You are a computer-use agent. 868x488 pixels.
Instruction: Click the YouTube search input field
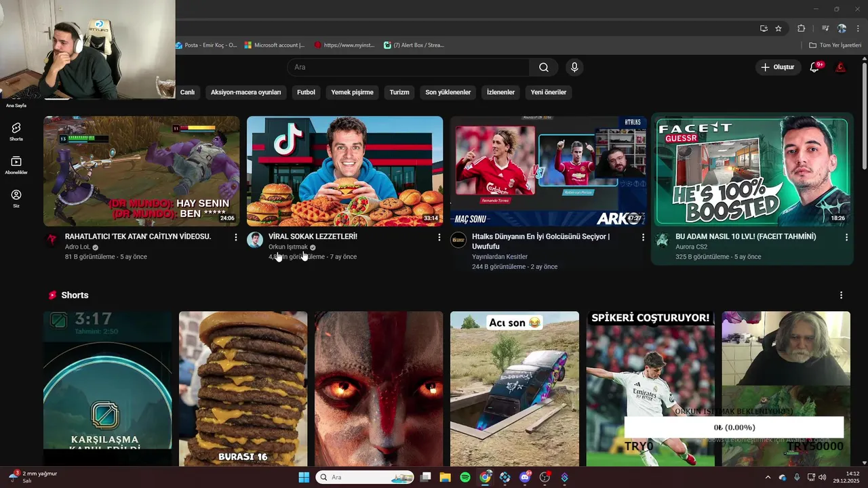click(x=408, y=67)
